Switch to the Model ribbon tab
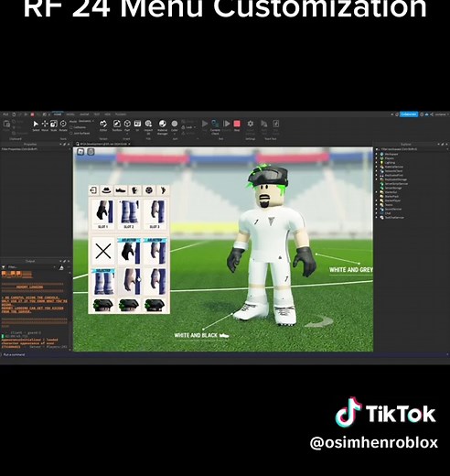 coord(70,114)
